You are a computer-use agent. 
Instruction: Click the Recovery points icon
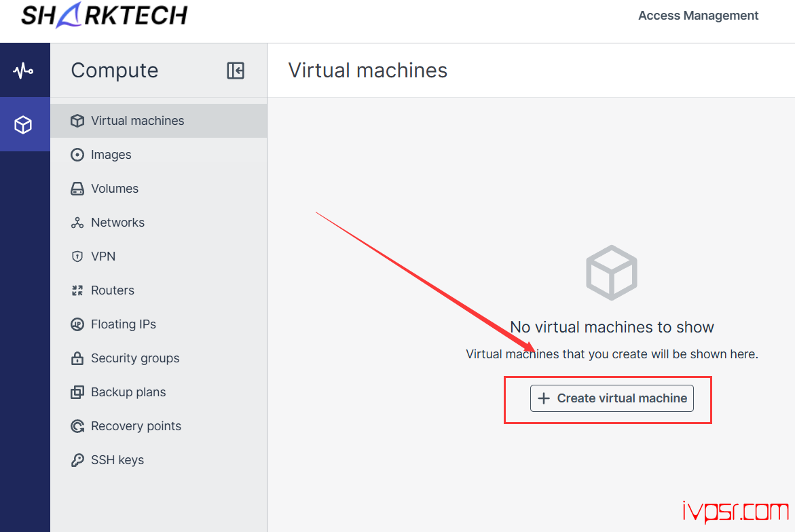pos(77,426)
